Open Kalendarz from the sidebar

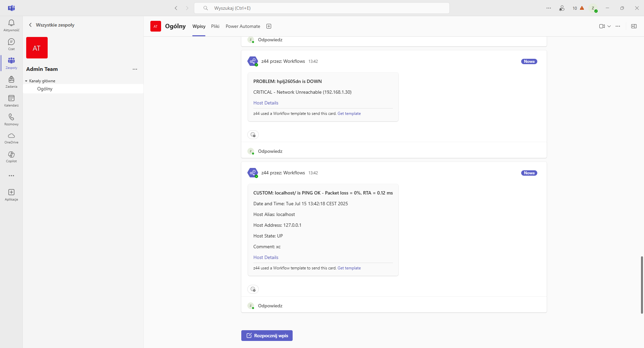point(11,100)
